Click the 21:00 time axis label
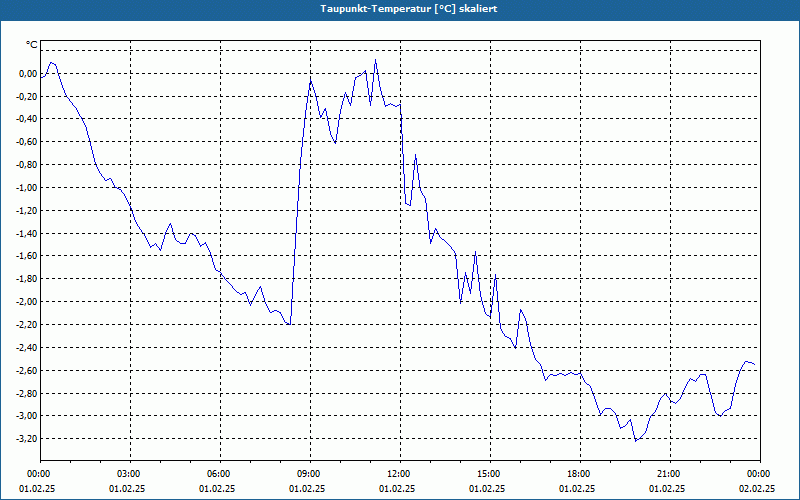The image size is (800, 500). 670,473
